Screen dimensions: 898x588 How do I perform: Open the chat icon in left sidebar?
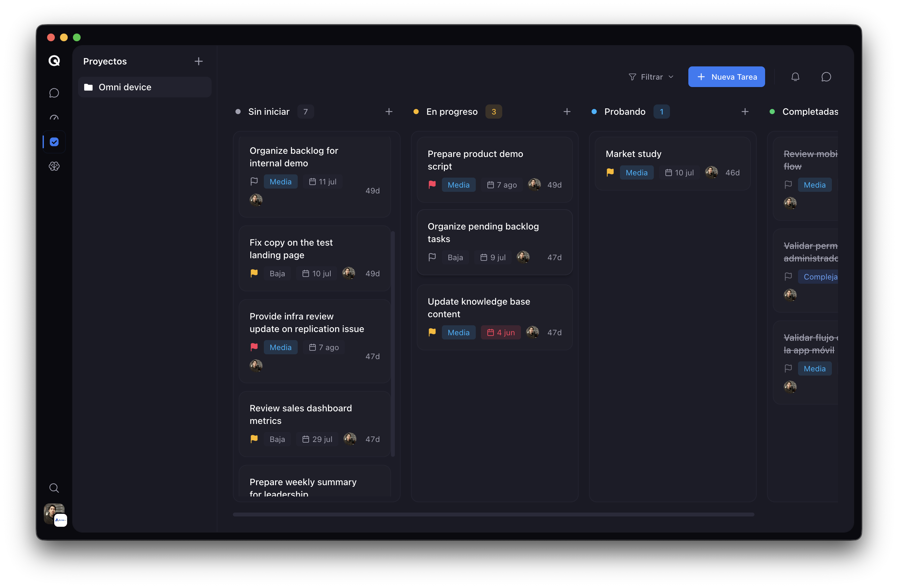tap(54, 93)
